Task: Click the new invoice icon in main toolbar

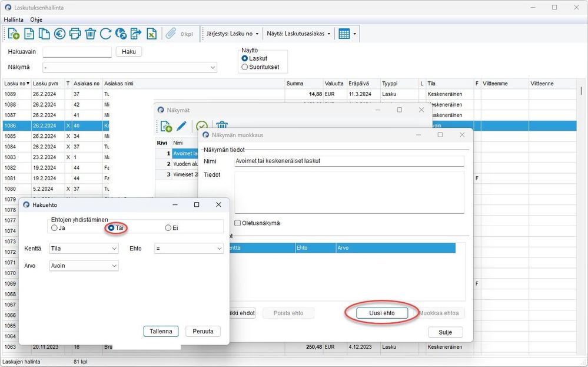Action: coord(14,34)
